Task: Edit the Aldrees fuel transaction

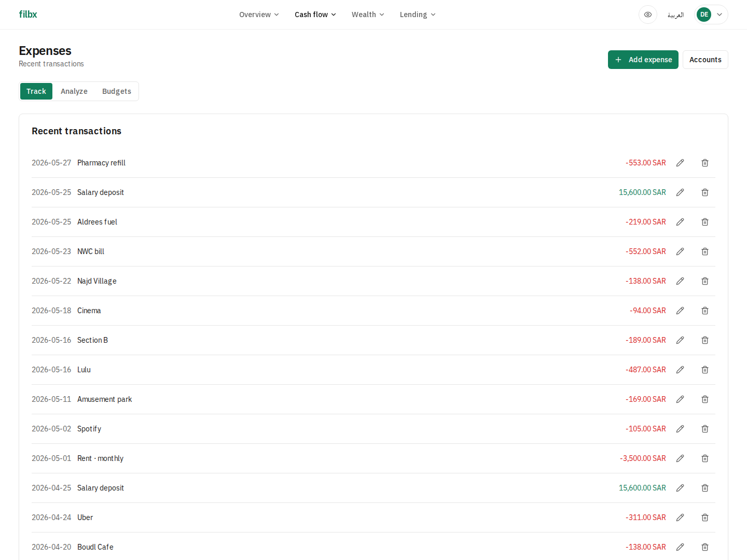Action: click(x=680, y=222)
